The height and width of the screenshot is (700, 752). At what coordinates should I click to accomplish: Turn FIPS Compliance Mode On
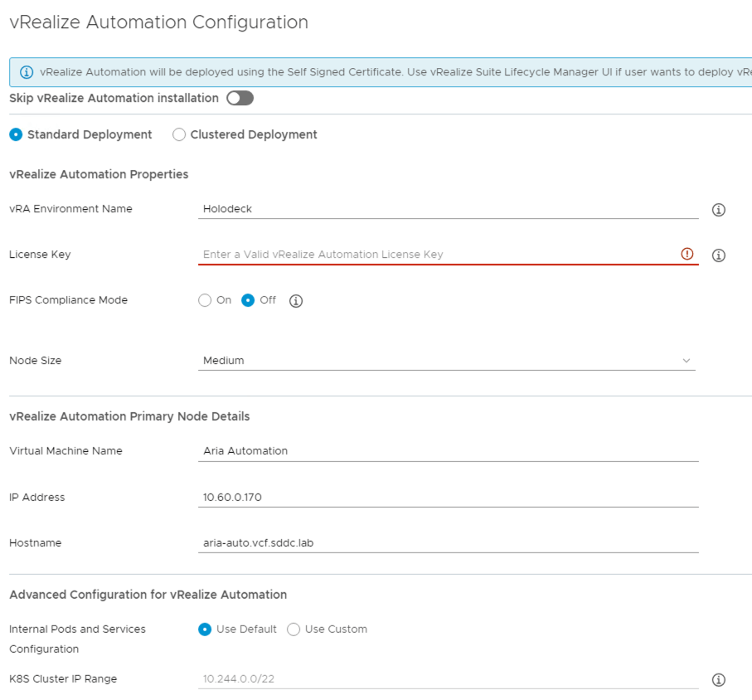click(x=205, y=300)
